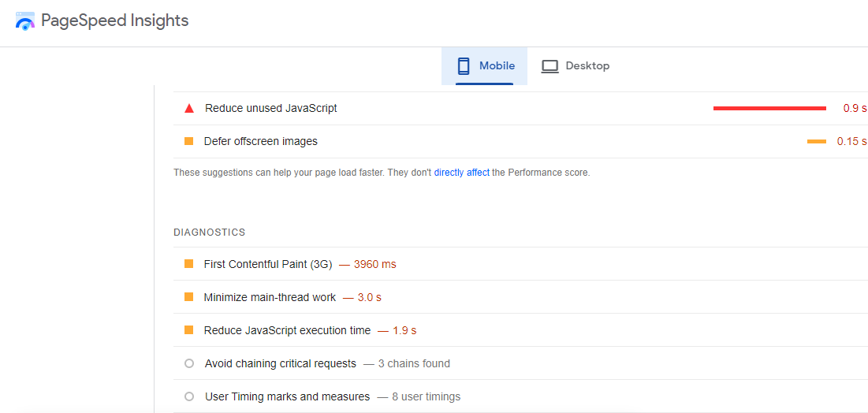Viewport: 868px width, 413px height.
Task: Expand the Defer offscreen images audit
Action: point(260,141)
